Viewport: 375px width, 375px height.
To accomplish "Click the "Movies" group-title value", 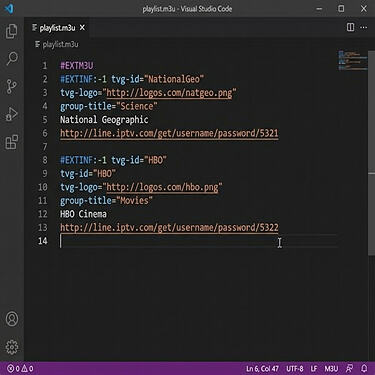I will 134,201.
